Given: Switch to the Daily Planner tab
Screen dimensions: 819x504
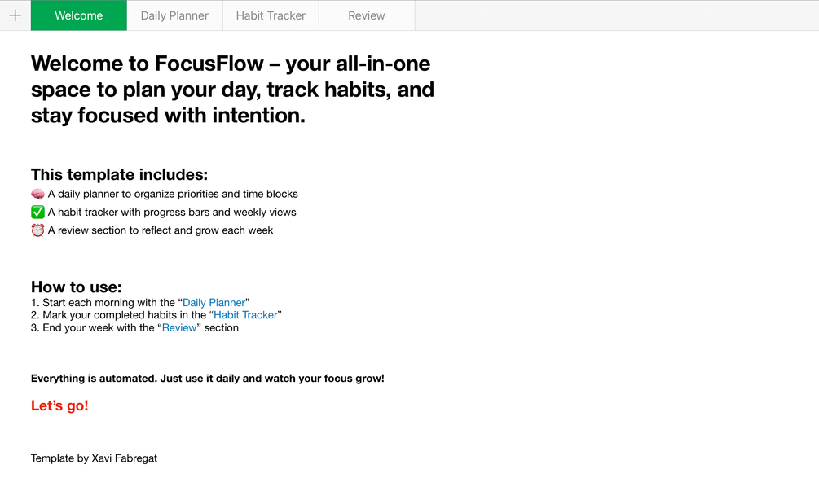Looking at the screenshot, I should click(174, 15).
